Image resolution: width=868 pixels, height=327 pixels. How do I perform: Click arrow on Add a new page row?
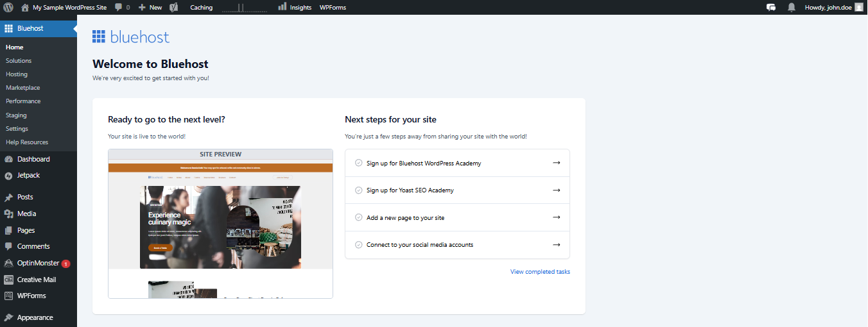coord(556,217)
